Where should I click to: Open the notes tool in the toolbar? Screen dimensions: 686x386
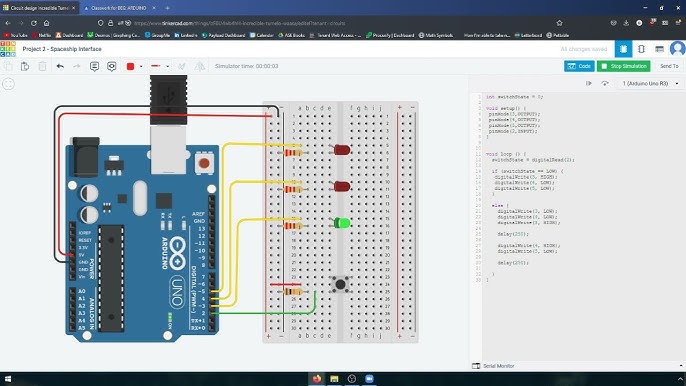(94, 66)
